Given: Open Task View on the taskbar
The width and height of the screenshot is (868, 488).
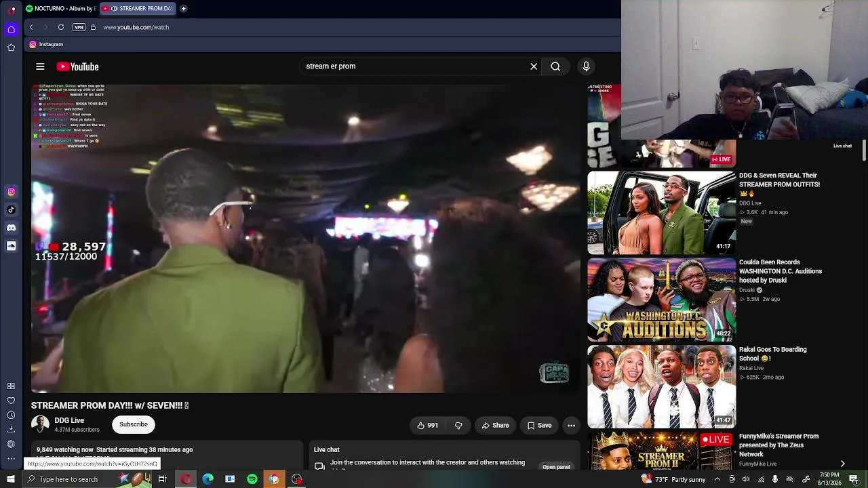Looking at the screenshot, I should click(x=163, y=479).
